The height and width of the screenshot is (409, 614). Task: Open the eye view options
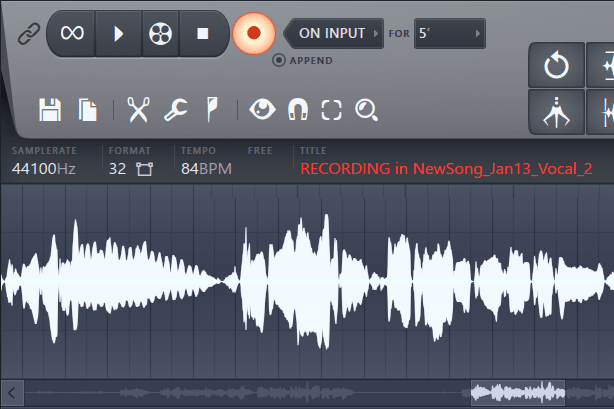(x=262, y=109)
